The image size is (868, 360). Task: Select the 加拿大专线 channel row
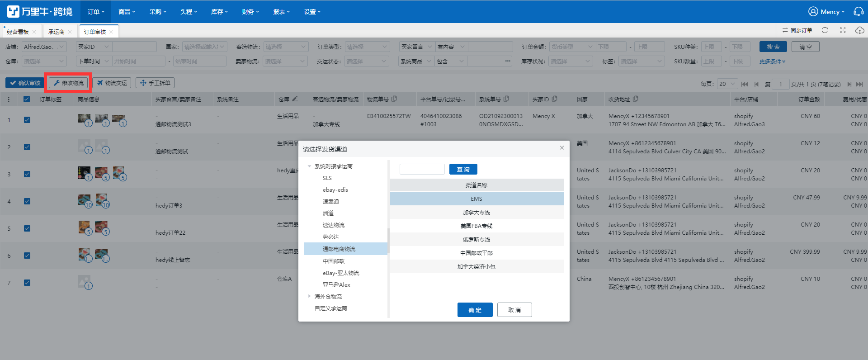pyautogui.click(x=476, y=212)
